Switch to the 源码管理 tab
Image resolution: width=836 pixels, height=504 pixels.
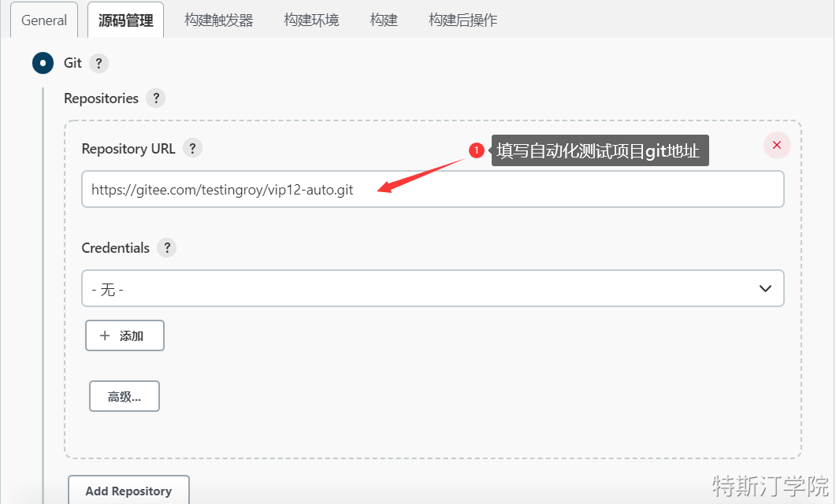126,20
